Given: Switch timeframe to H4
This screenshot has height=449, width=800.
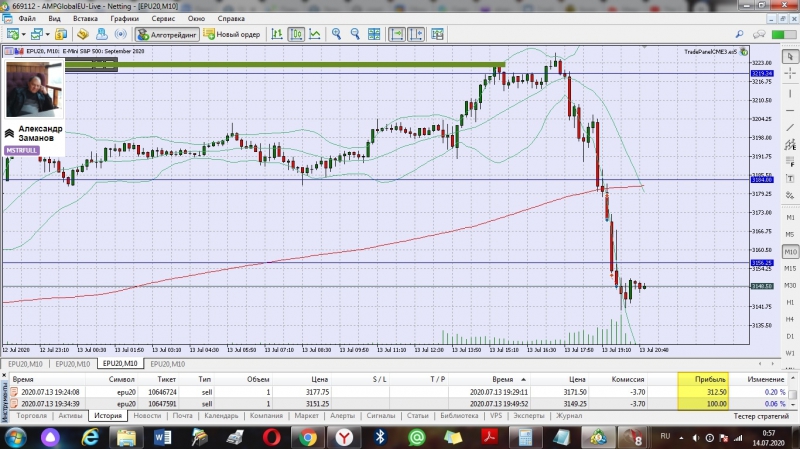Looking at the screenshot, I should 790,319.
